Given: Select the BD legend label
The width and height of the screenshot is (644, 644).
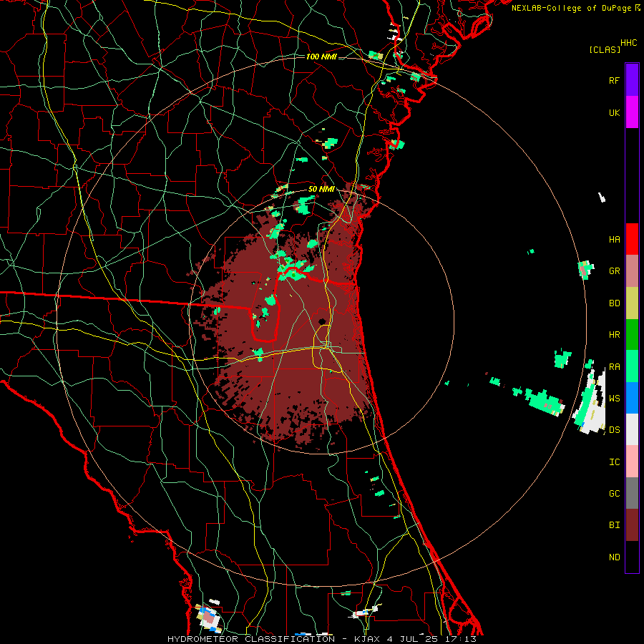Looking at the screenshot, I should (x=614, y=303).
